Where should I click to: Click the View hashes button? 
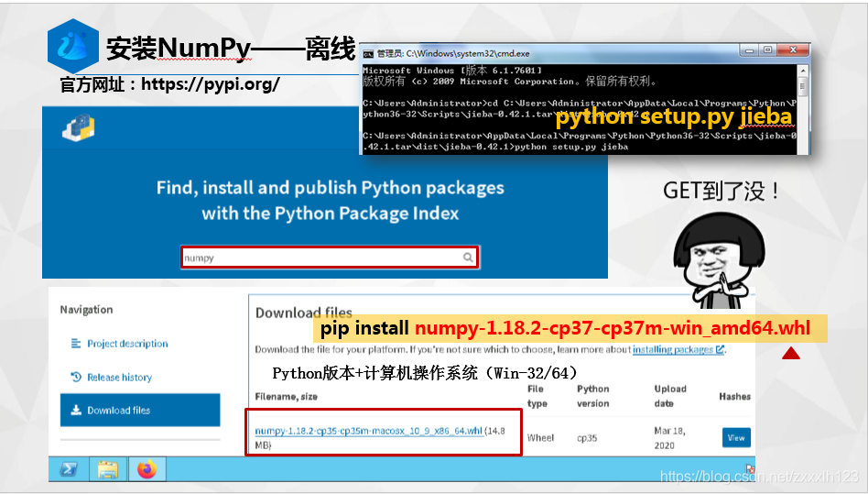tap(736, 437)
